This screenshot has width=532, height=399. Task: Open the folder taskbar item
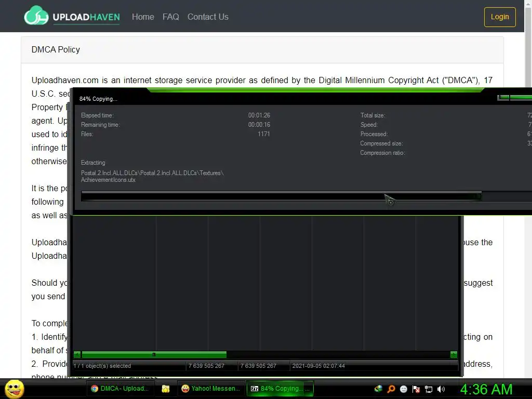pos(166,389)
